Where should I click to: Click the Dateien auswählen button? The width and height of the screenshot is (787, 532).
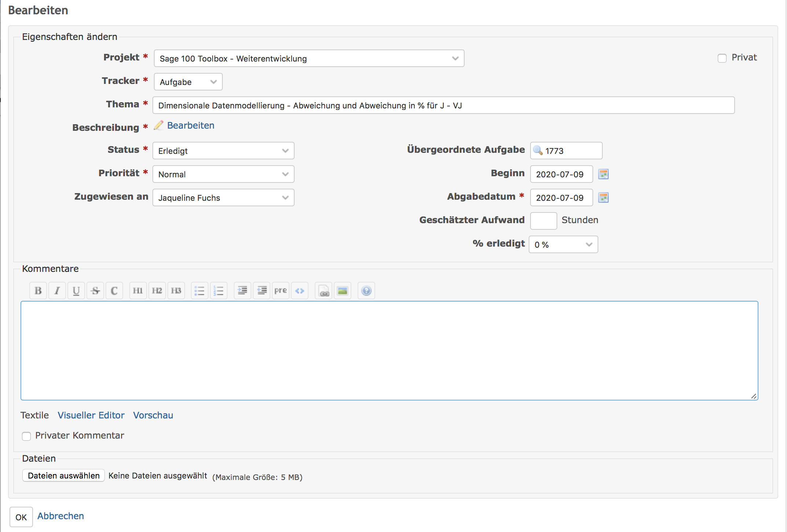(x=63, y=476)
